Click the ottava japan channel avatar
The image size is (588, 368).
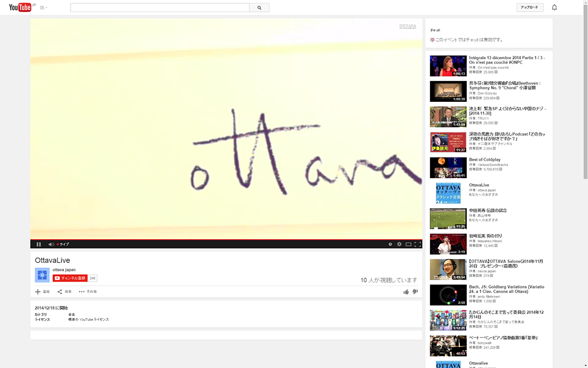tap(42, 275)
